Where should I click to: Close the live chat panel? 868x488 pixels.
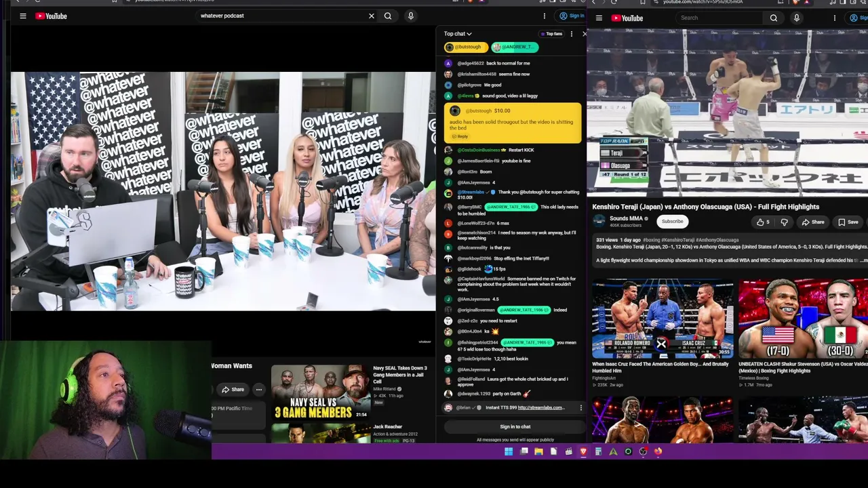pyautogui.click(x=584, y=34)
